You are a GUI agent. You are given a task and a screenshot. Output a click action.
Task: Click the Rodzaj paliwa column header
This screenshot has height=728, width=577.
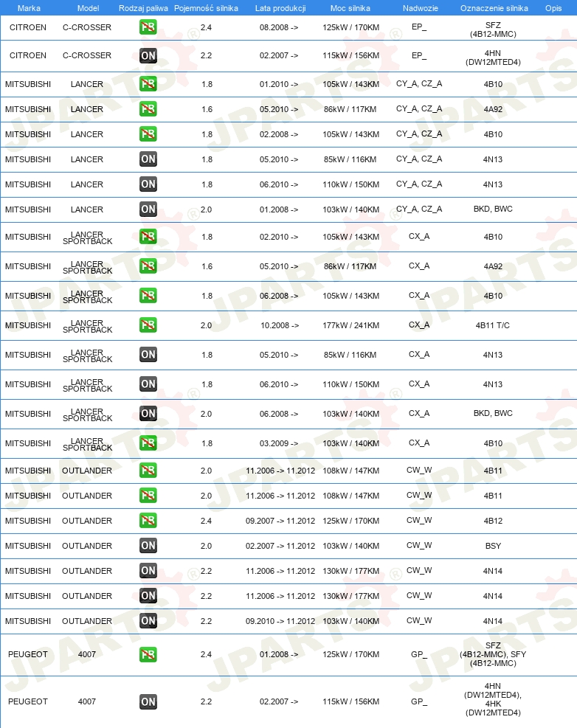pyautogui.click(x=143, y=8)
